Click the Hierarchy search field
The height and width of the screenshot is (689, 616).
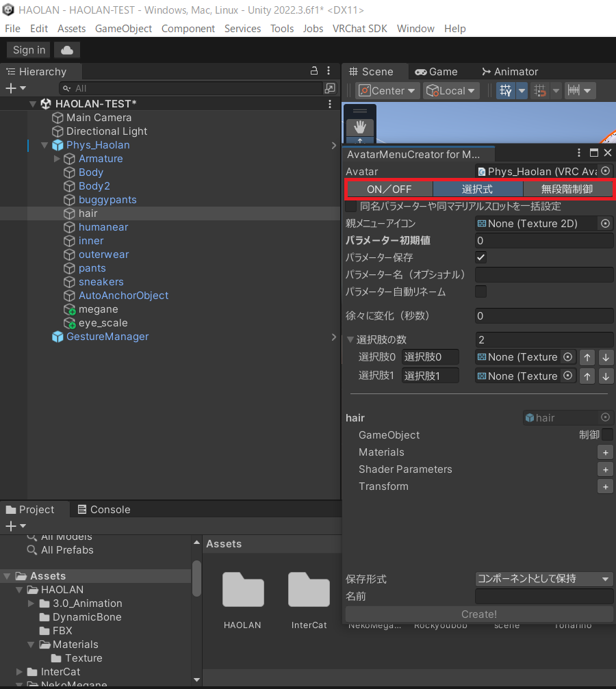[x=192, y=88]
